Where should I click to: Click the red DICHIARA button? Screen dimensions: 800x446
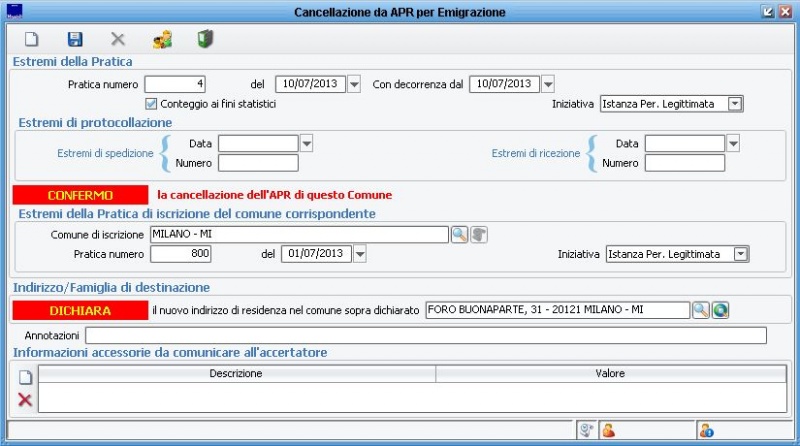pos(80,310)
